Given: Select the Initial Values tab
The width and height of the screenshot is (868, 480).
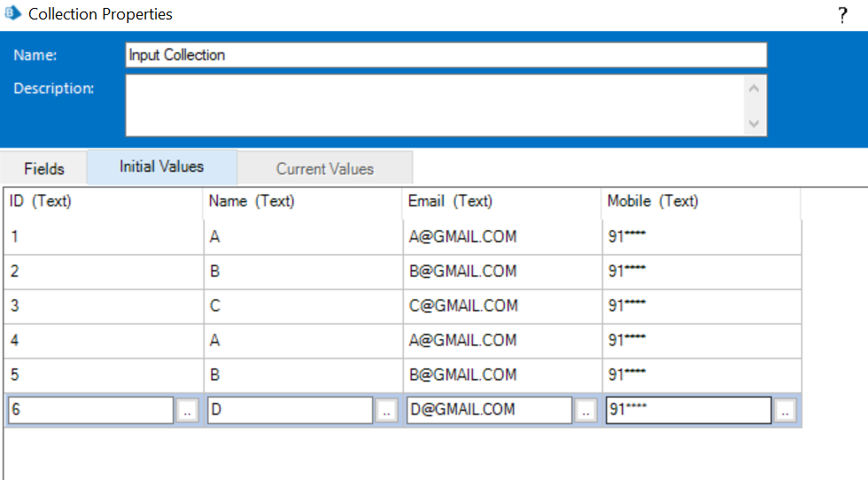Looking at the screenshot, I should [x=162, y=166].
